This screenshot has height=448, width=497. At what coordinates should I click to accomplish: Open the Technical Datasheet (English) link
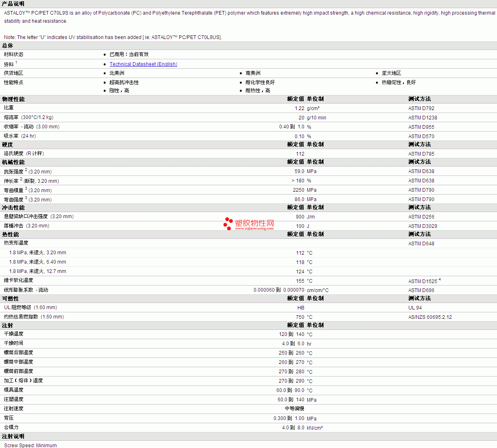coord(143,64)
